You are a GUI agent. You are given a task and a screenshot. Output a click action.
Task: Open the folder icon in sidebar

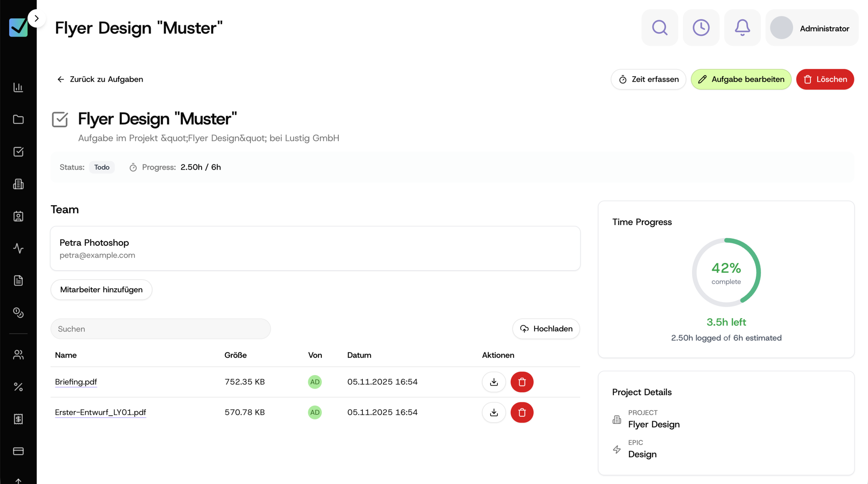pyautogui.click(x=18, y=119)
